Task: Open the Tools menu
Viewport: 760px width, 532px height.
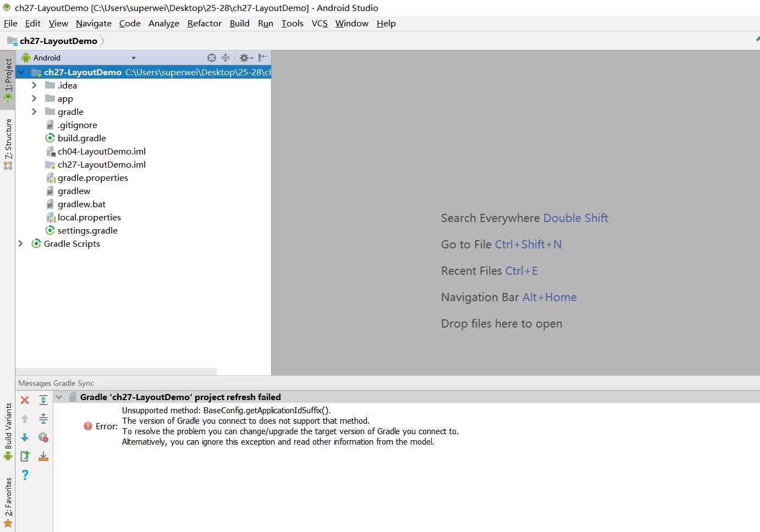Action: [x=293, y=23]
